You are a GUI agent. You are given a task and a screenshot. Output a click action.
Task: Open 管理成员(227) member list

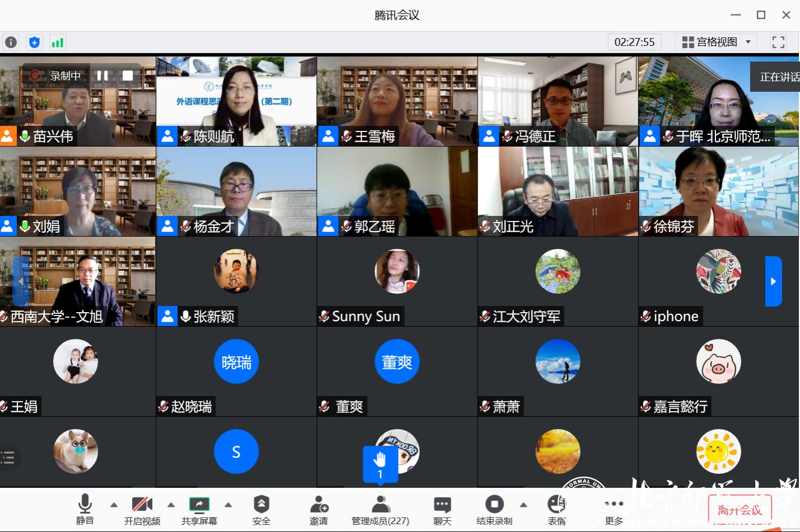(380, 510)
